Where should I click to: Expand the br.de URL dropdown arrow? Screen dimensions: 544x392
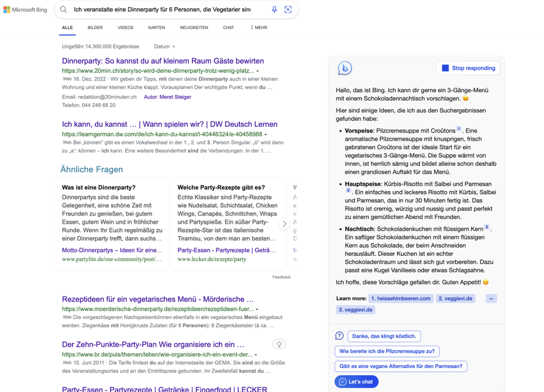coord(256,355)
